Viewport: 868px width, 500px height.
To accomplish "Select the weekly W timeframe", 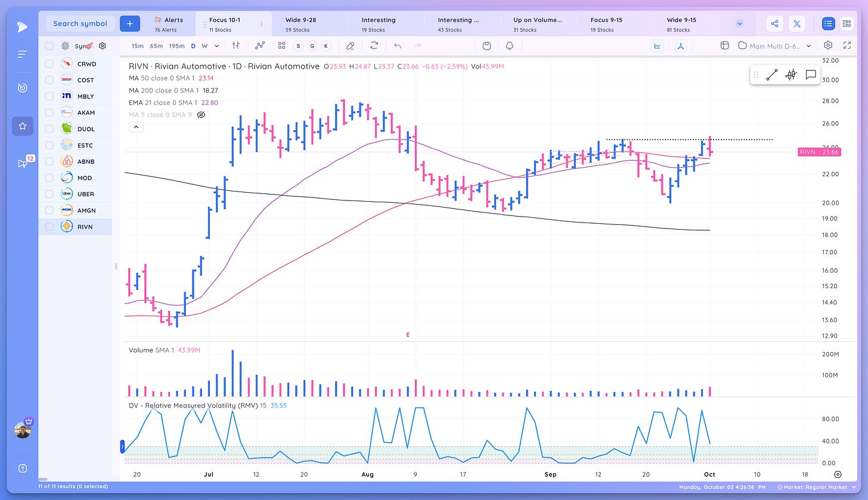I will pyautogui.click(x=204, y=46).
